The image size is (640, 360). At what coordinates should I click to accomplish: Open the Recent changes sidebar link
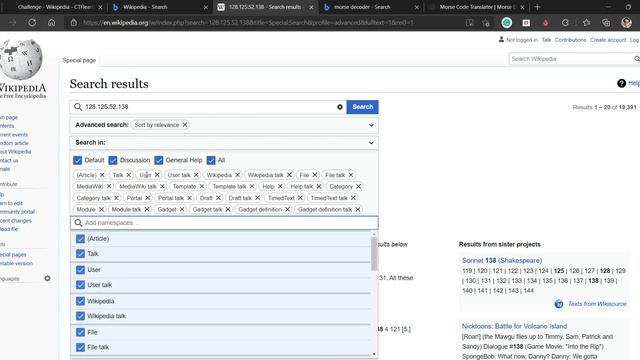click(x=16, y=220)
